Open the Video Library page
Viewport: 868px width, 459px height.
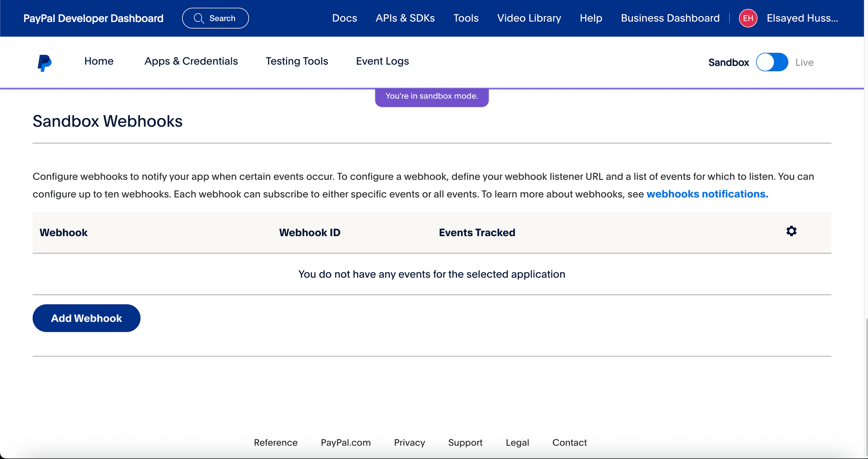[529, 18]
